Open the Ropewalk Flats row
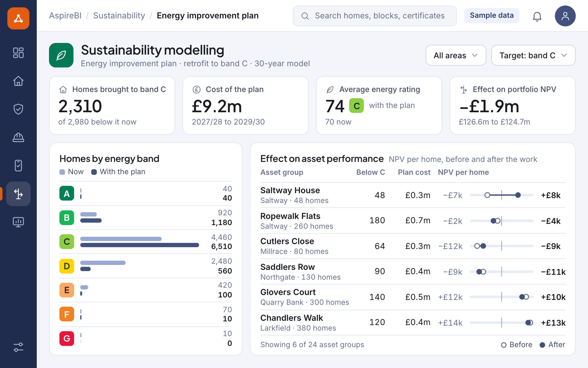 coord(413,221)
